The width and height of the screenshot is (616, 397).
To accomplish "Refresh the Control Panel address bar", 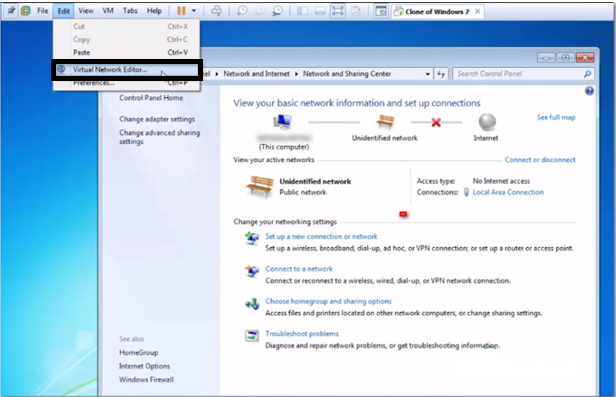I will (441, 74).
